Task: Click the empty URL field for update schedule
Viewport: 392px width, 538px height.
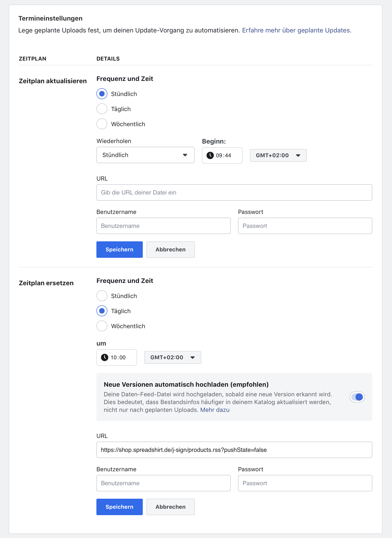Action: 234,192
